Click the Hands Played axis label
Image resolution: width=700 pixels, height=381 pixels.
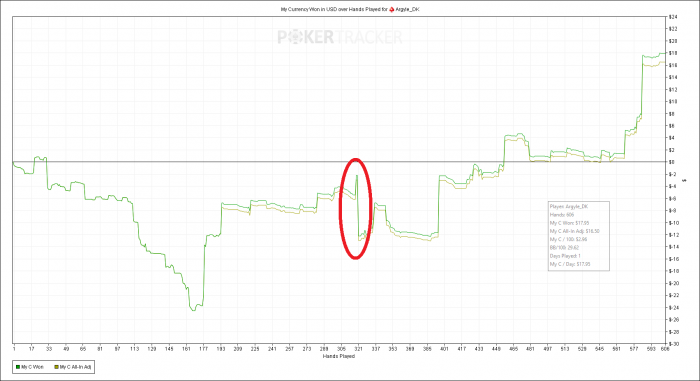(x=339, y=356)
